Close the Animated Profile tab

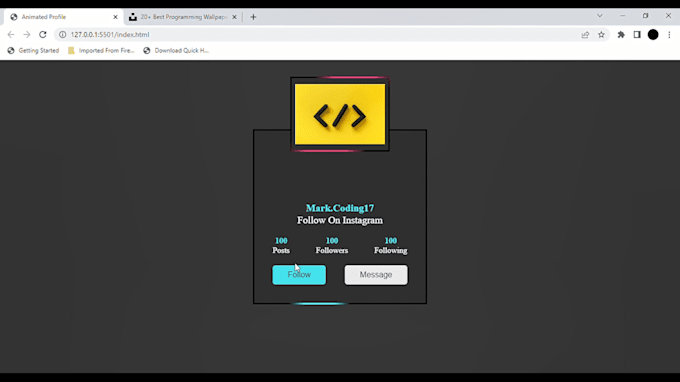115,17
